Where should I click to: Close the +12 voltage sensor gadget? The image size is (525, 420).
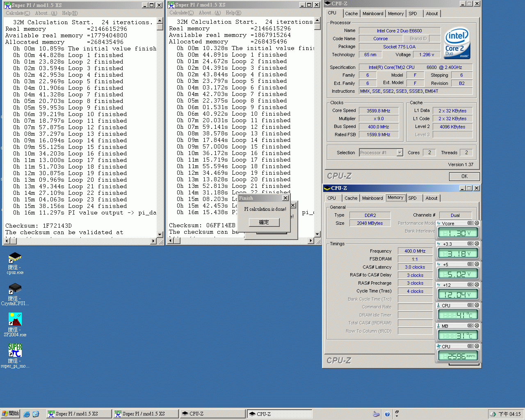[x=477, y=285]
